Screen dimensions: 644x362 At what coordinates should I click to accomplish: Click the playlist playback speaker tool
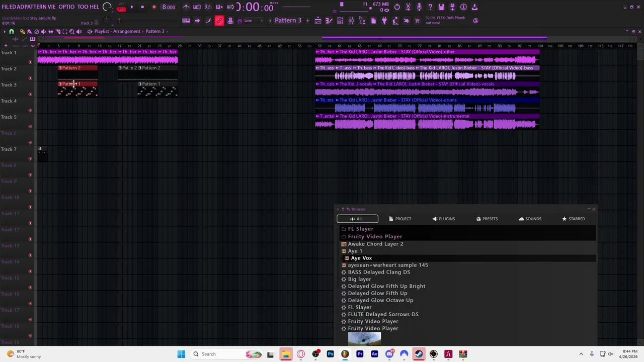coord(79,32)
